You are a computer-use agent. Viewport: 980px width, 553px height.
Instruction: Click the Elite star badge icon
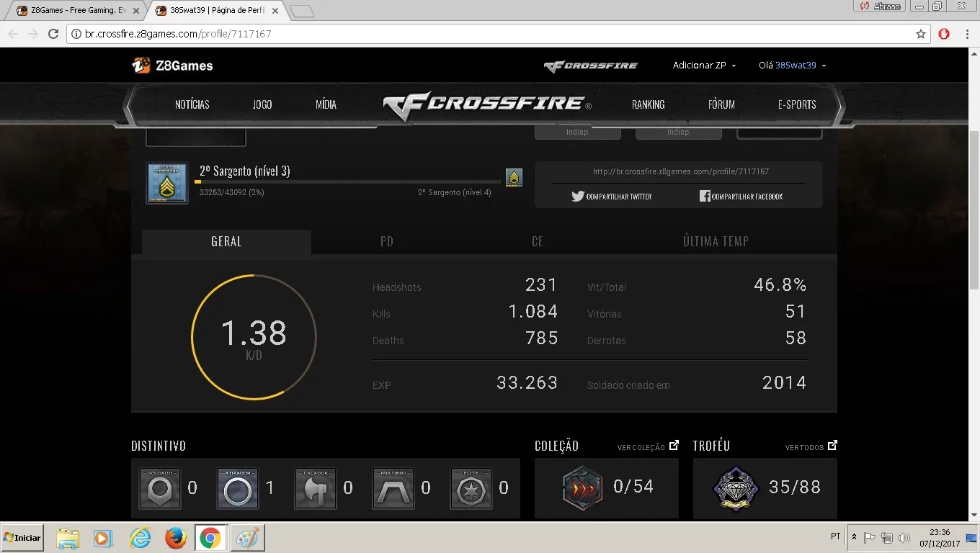click(x=471, y=488)
